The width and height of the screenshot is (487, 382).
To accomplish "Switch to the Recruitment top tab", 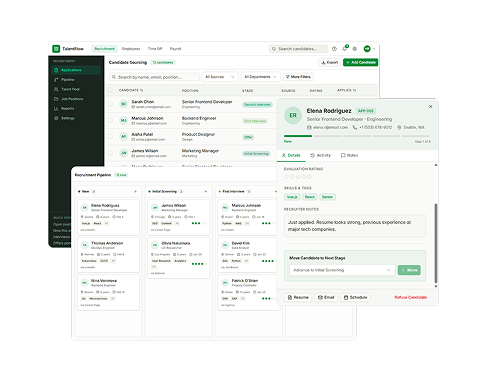I will click(105, 49).
